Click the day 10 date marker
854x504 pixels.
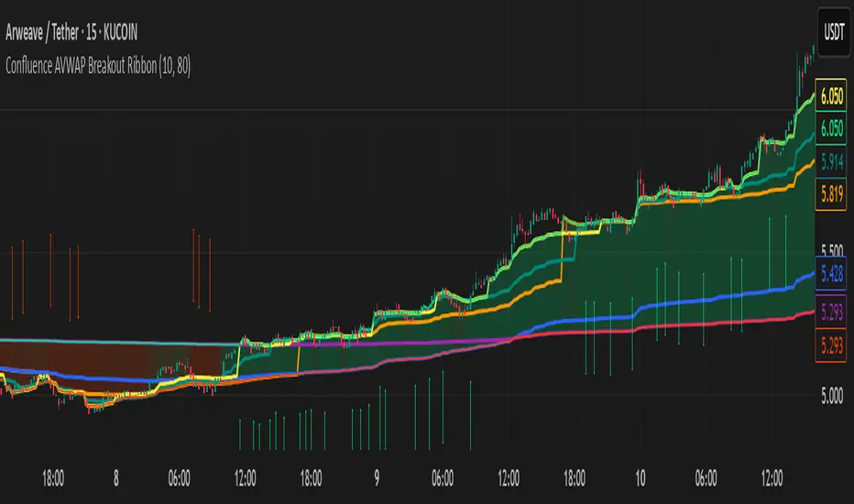coord(640,478)
